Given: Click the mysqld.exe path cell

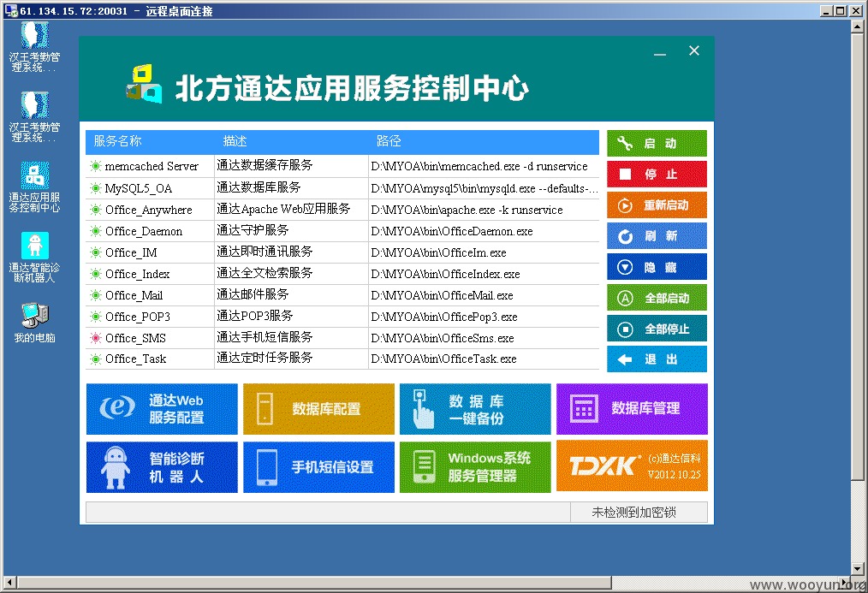Looking at the screenshot, I should pyautogui.click(x=485, y=188).
